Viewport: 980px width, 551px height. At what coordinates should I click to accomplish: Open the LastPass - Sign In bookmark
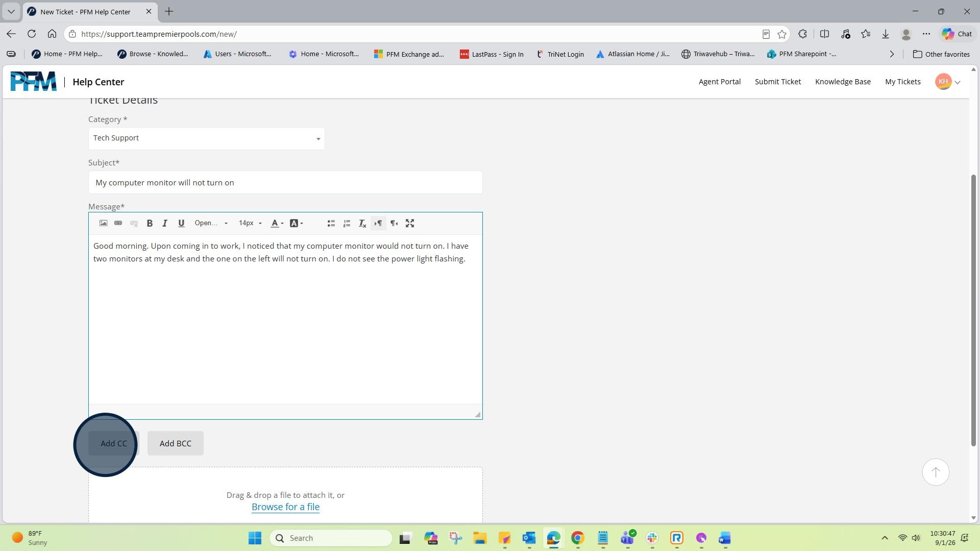[492, 54]
